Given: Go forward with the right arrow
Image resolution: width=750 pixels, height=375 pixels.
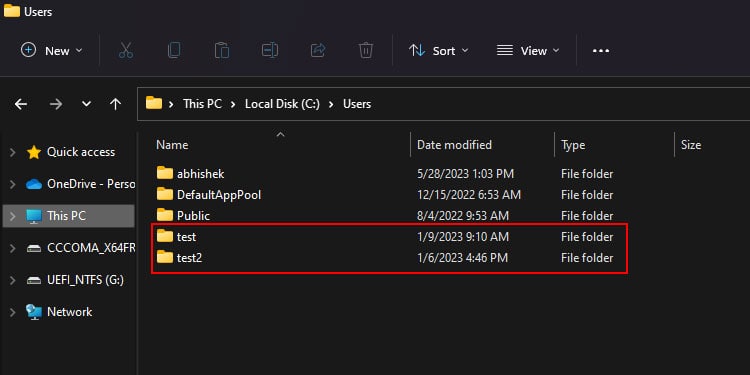Looking at the screenshot, I should pos(56,104).
